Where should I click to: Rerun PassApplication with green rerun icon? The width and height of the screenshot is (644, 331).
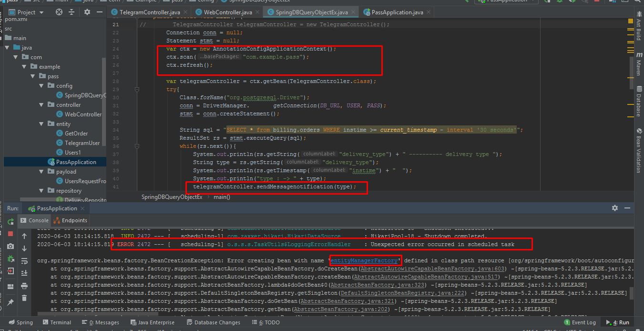10,222
